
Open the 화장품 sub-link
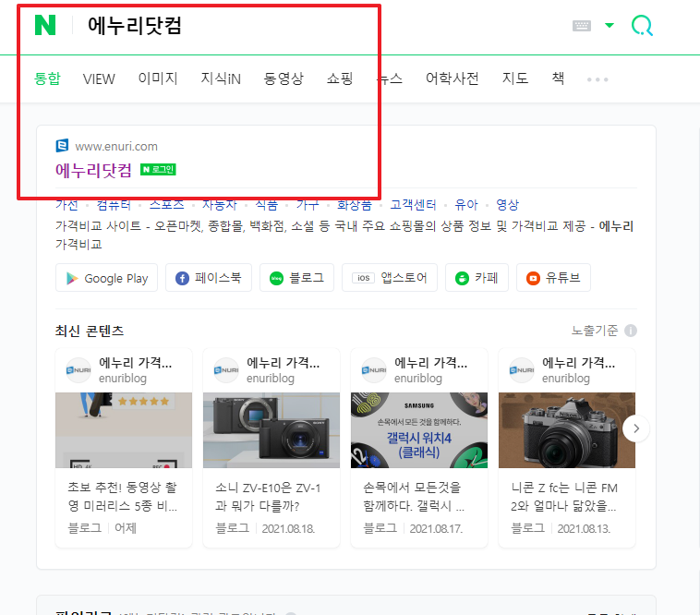(354, 205)
